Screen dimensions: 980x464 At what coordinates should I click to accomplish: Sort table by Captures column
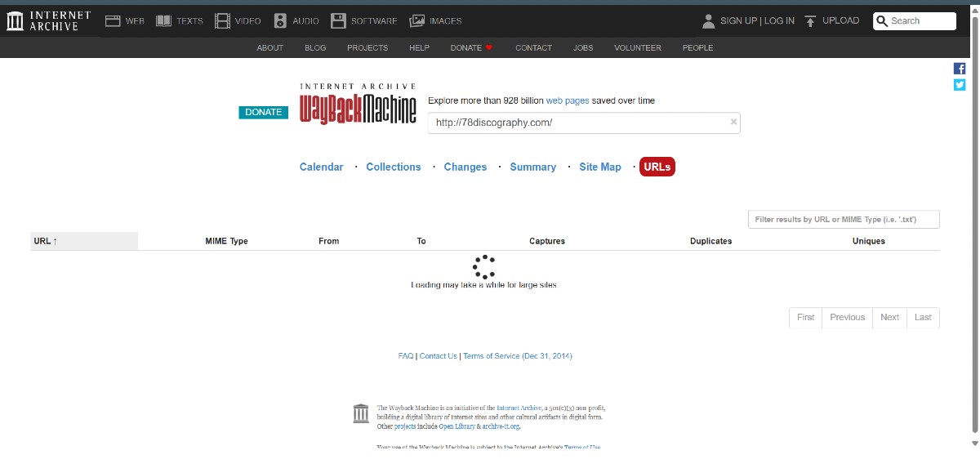click(547, 241)
